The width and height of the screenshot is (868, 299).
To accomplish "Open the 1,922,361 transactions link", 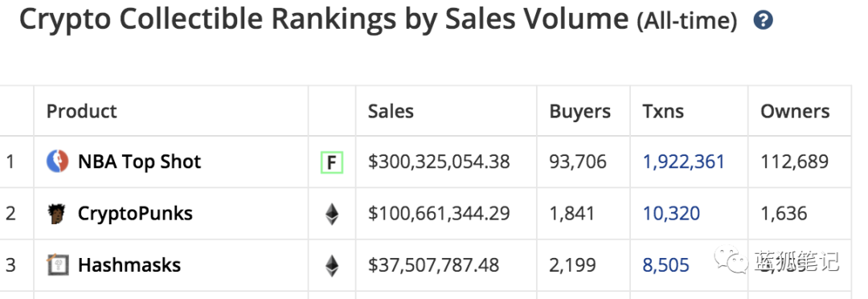I will [x=683, y=162].
